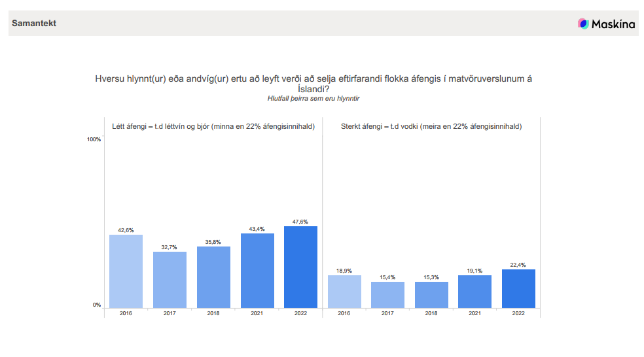The height and width of the screenshot is (357, 644).
Task: Click the 18,9% bar for Sterkt áfengi
Action: (344, 292)
